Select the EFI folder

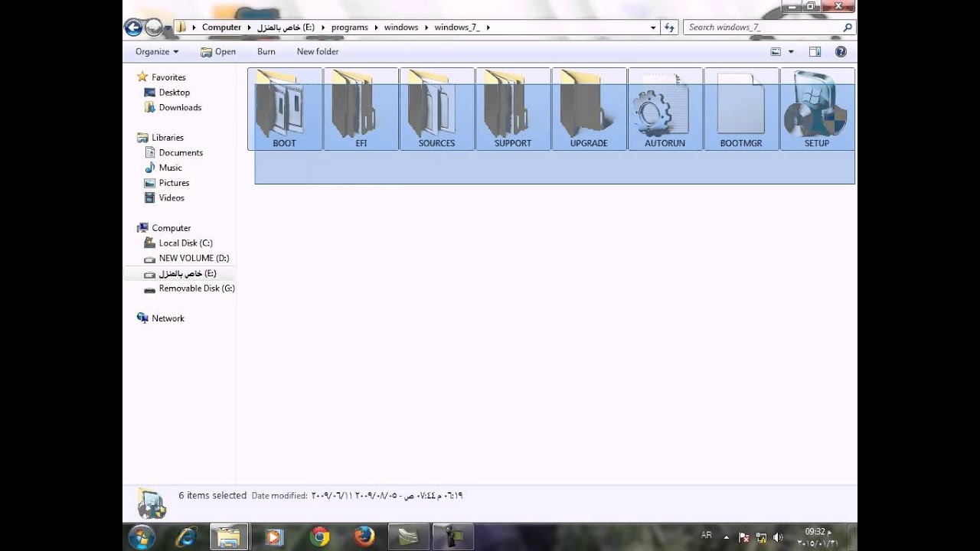point(361,109)
